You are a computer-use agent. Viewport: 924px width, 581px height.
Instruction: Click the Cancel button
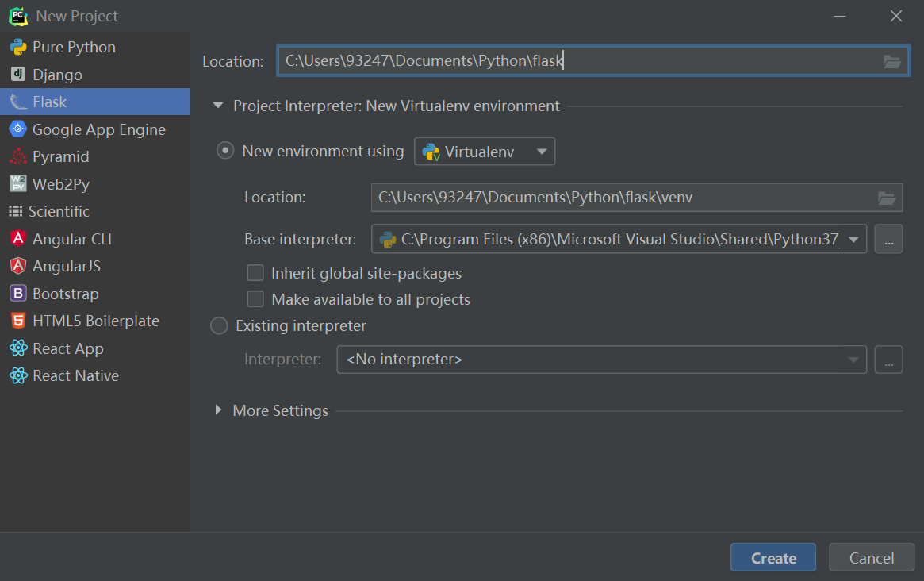871,558
